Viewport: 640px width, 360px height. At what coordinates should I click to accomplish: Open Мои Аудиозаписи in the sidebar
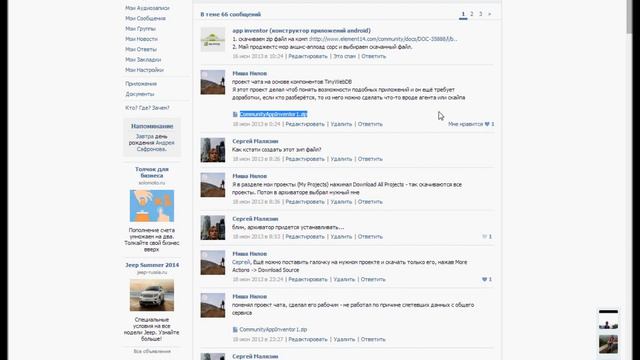pyautogui.click(x=147, y=8)
